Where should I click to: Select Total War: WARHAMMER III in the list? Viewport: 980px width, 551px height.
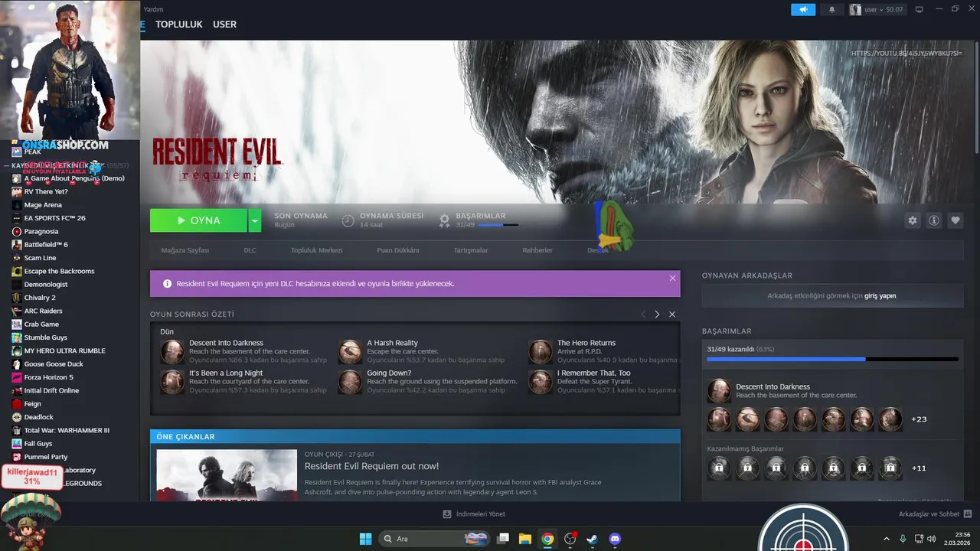tap(67, 430)
